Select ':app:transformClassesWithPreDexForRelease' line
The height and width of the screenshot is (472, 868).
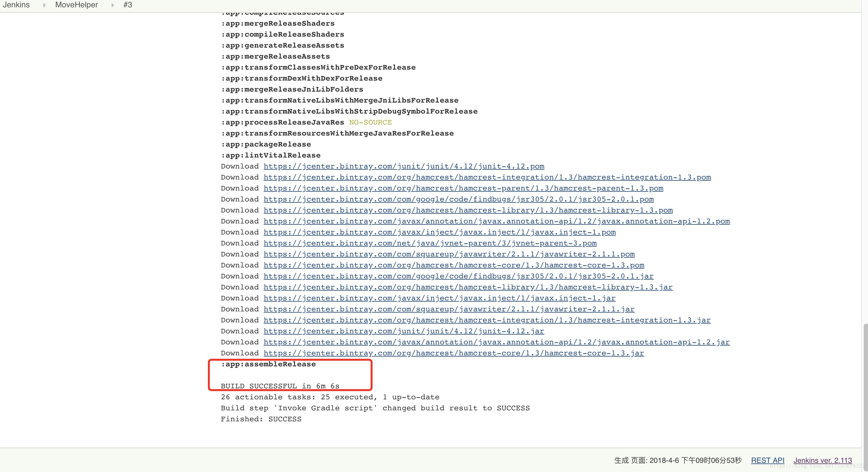(318, 67)
